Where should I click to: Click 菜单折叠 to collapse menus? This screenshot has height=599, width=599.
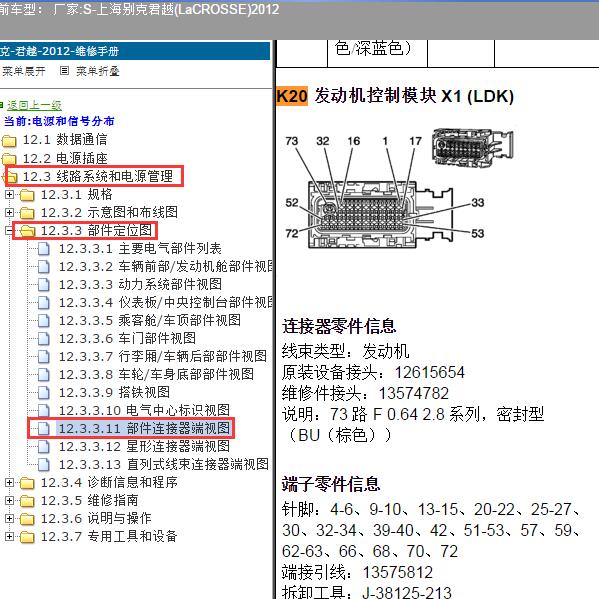(98, 71)
